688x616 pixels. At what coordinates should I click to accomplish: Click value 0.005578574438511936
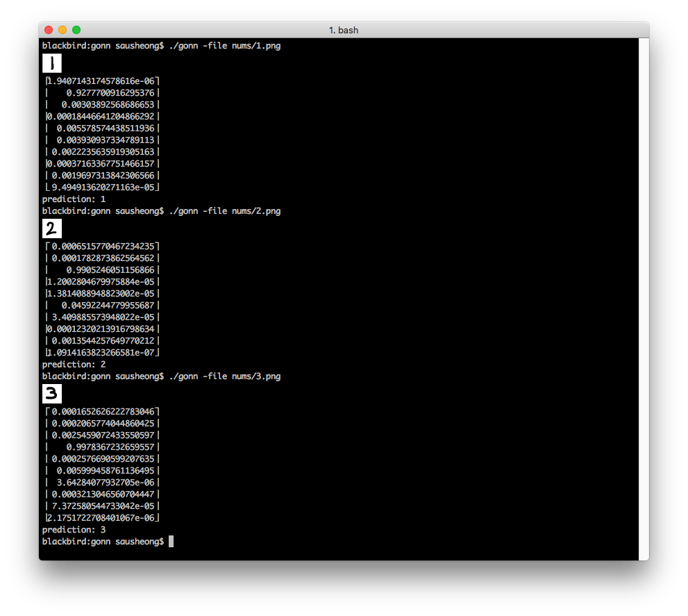106,128
